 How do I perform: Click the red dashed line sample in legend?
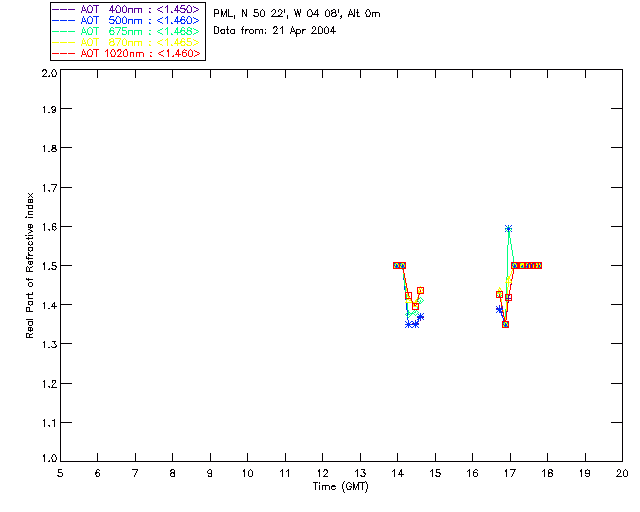[64, 53]
